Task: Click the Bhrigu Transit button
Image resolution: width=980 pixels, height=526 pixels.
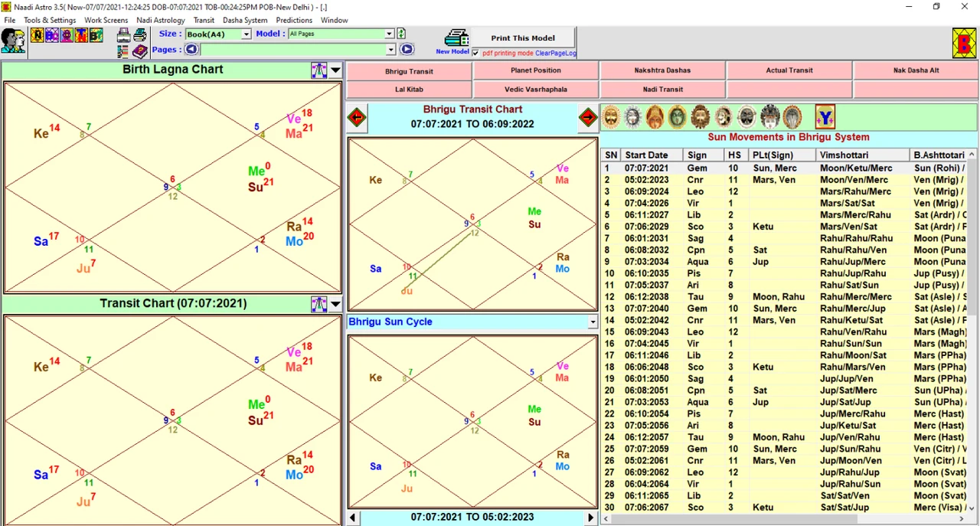Action: pos(409,71)
